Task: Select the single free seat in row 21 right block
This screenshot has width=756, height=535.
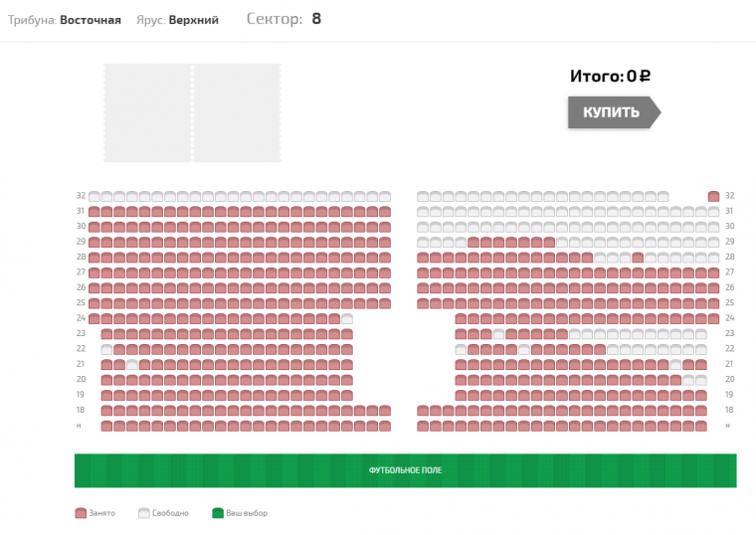Action: (x=676, y=365)
